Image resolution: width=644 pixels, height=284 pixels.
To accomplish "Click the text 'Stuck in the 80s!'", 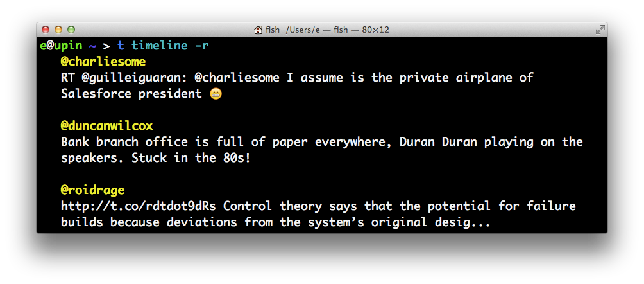I will [x=191, y=158].
